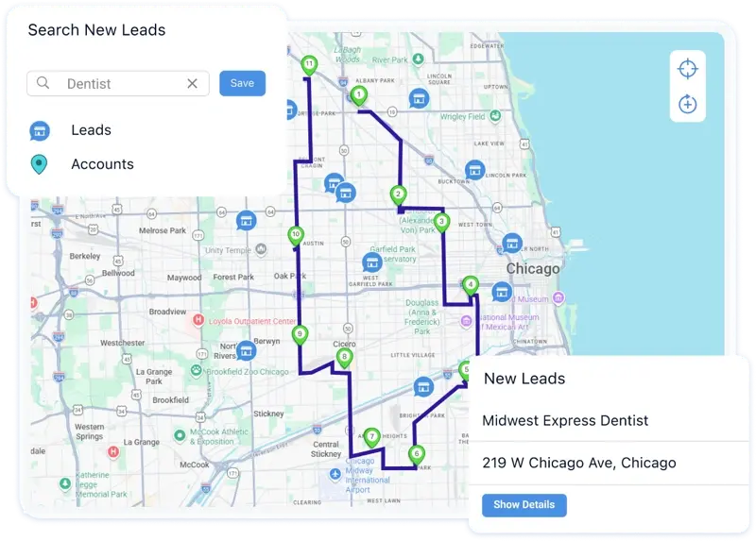Viewport: 756px width, 541px height.
Task: Click route stop pin 10
Action: point(296,236)
